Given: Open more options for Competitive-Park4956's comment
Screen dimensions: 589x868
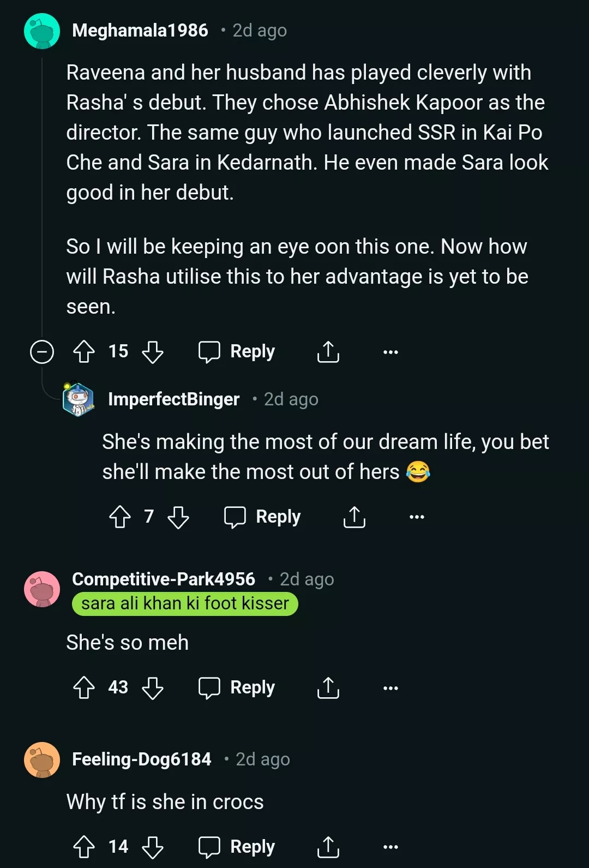Looking at the screenshot, I should [x=390, y=688].
